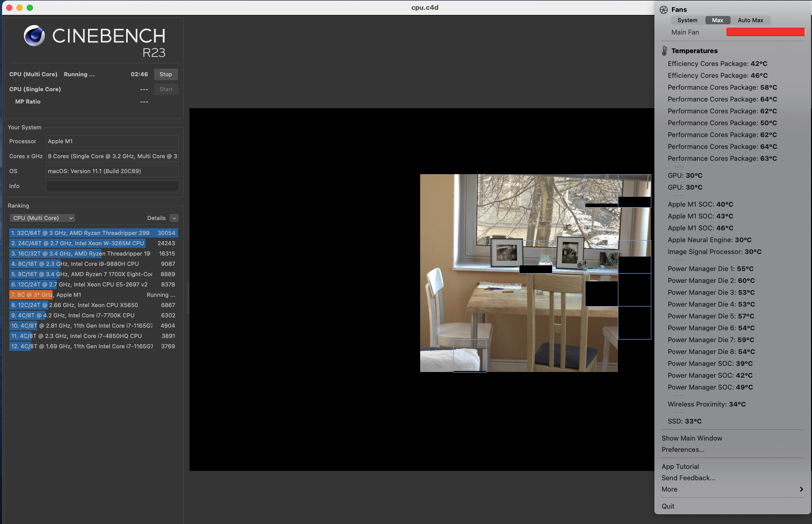Click the Processor field showing Apple M1

[112, 141]
